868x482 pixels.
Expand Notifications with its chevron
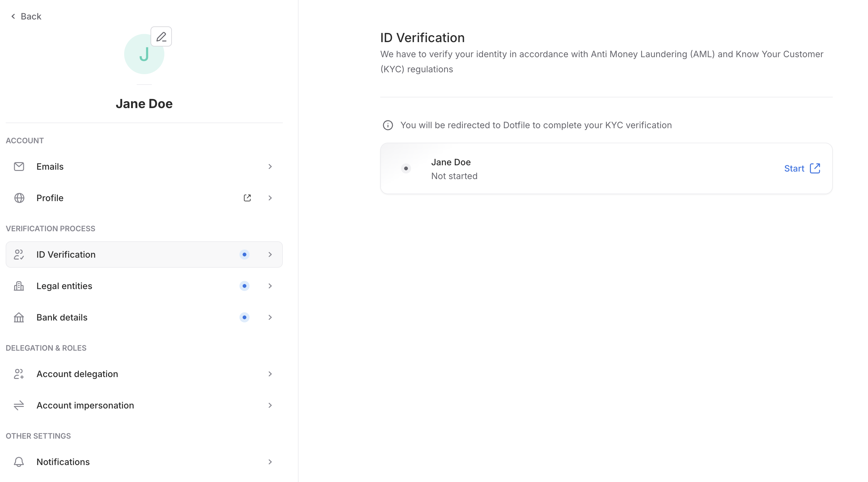tap(270, 462)
